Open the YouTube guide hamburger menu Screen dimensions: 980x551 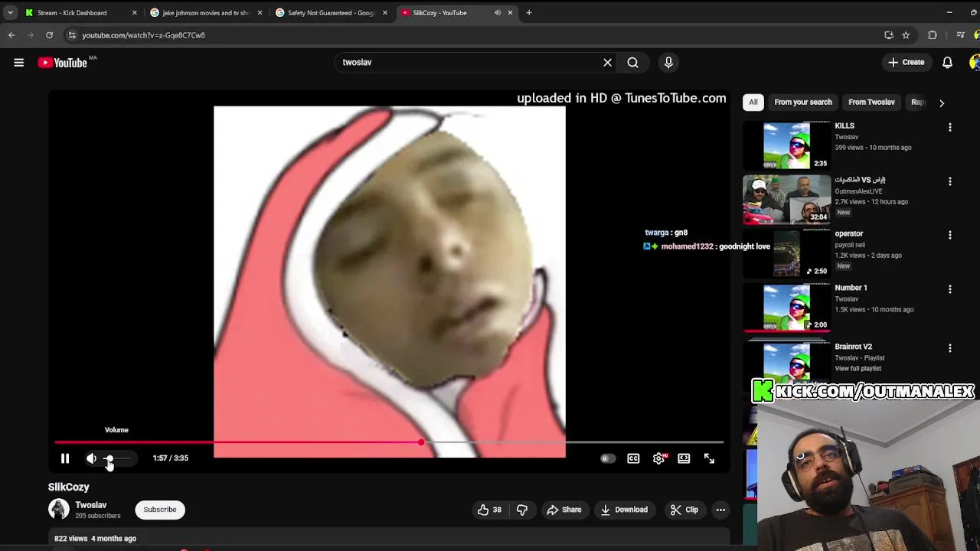(x=18, y=63)
